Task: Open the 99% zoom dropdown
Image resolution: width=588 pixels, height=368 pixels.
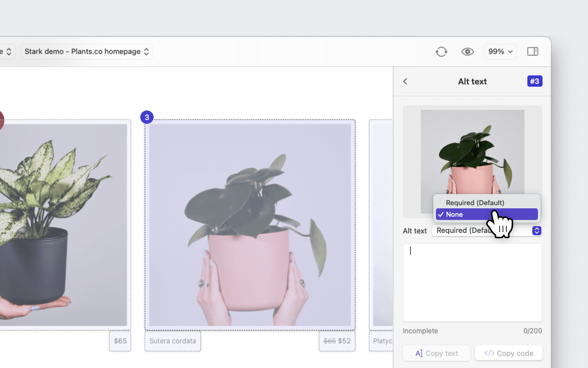Action: (x=500, y=52)
